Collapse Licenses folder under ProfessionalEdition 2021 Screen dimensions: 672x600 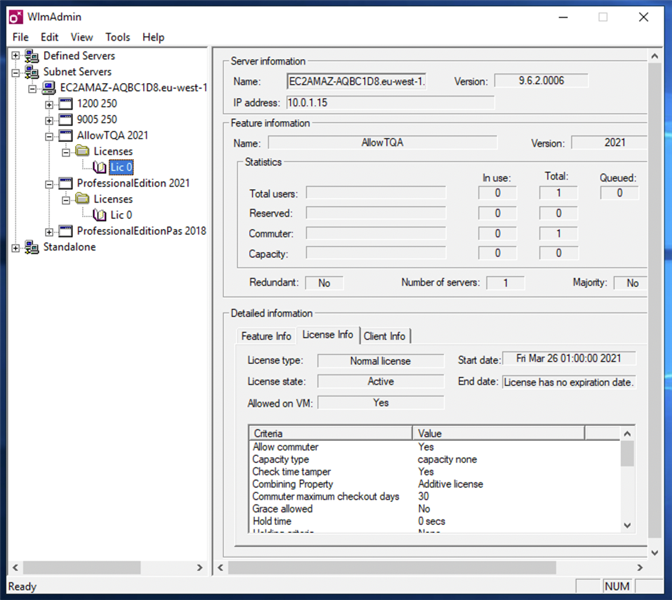66,200
